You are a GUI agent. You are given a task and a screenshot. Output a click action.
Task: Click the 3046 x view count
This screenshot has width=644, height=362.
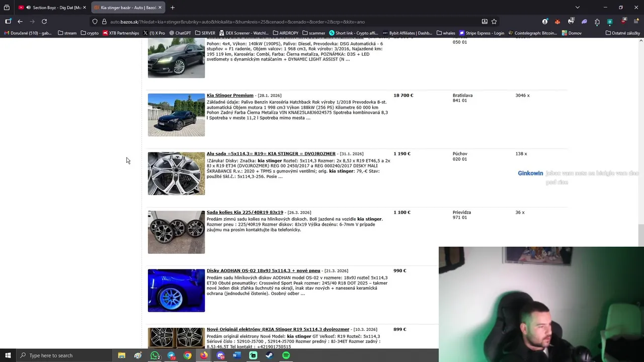pos(522,95)
